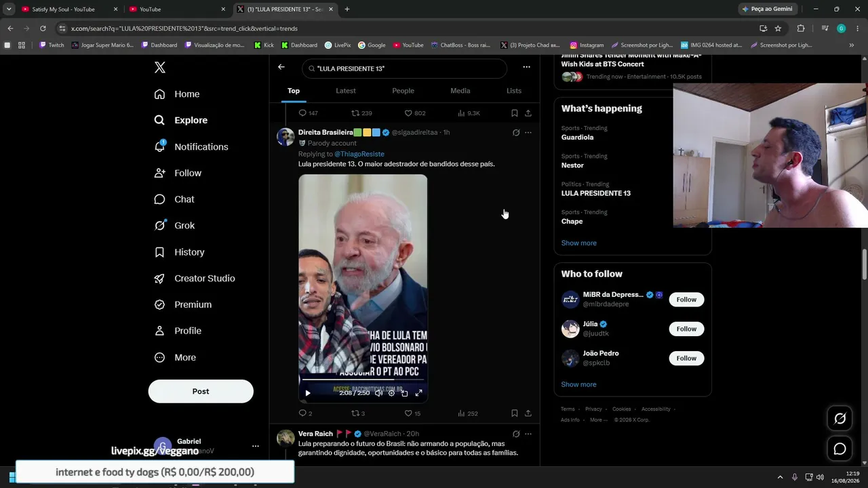Switch to the Lists results tab
Screen dimensions: 868x488
coord(514,91)
